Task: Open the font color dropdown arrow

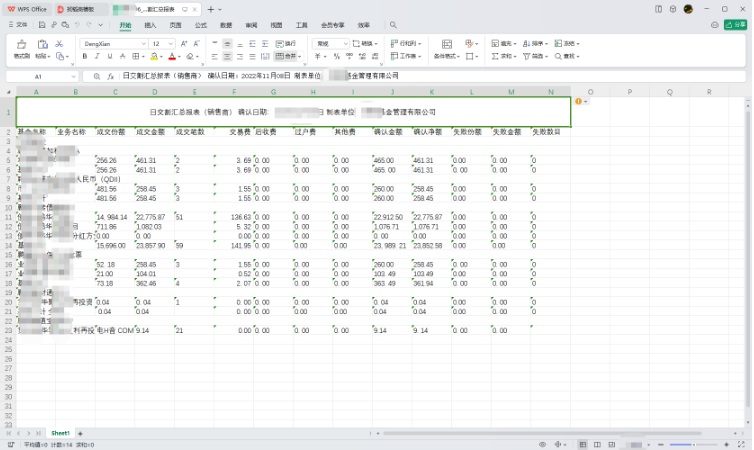Action: [x=179, y=57]
